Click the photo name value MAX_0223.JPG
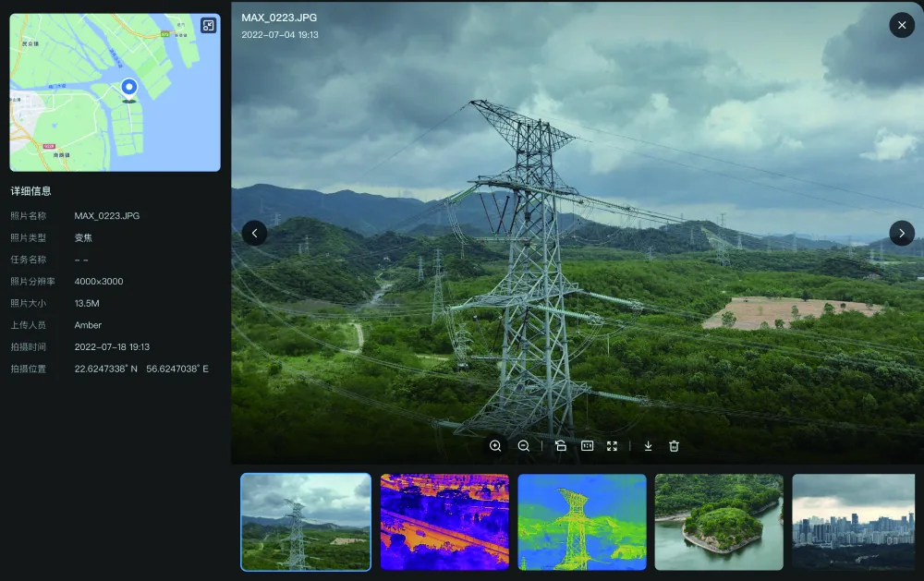Screen dimensions: 924x581 tap(106, 216)
